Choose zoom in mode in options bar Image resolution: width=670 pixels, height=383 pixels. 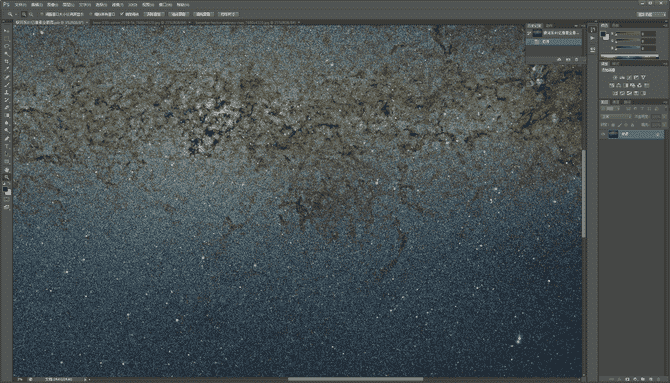tap(24, 14)
